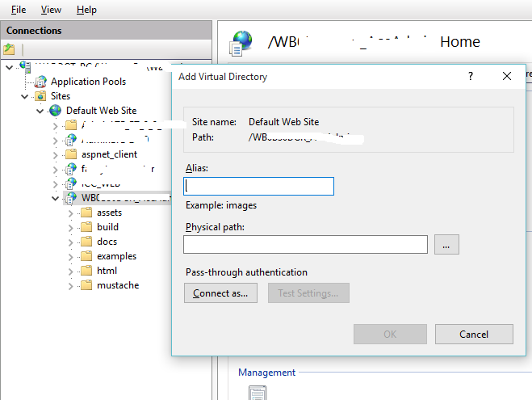Collapse the Sites tree node
532x400 pixels.
pos(25,96)
